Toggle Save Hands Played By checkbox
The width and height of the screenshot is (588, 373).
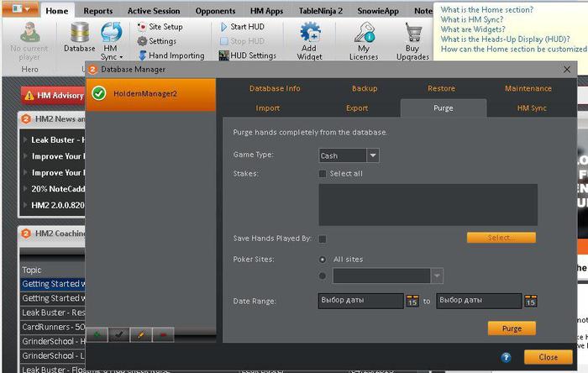click(322, 239)
